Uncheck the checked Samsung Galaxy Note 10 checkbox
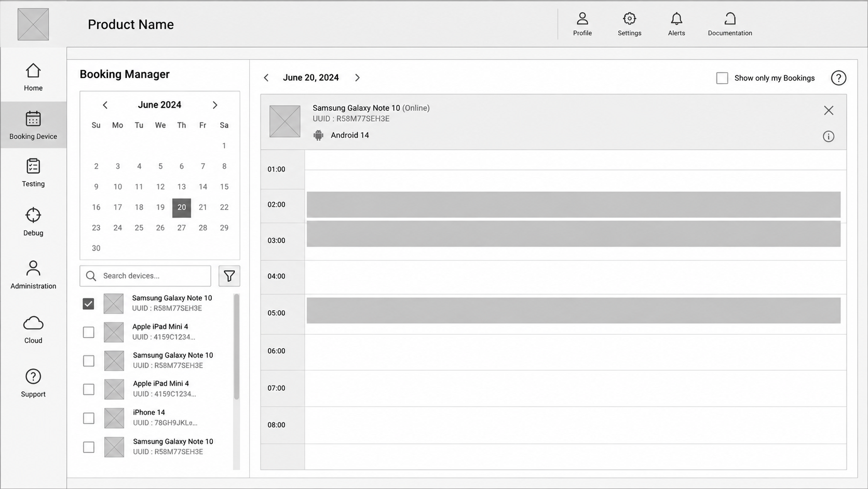868x489 pixels. (88, 303)
